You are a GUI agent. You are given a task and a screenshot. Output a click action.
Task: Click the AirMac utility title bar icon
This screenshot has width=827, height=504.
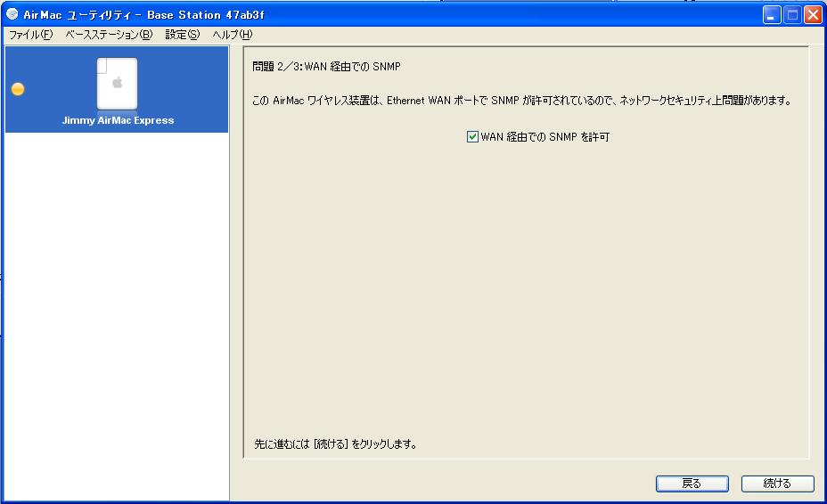click(12, 14)
